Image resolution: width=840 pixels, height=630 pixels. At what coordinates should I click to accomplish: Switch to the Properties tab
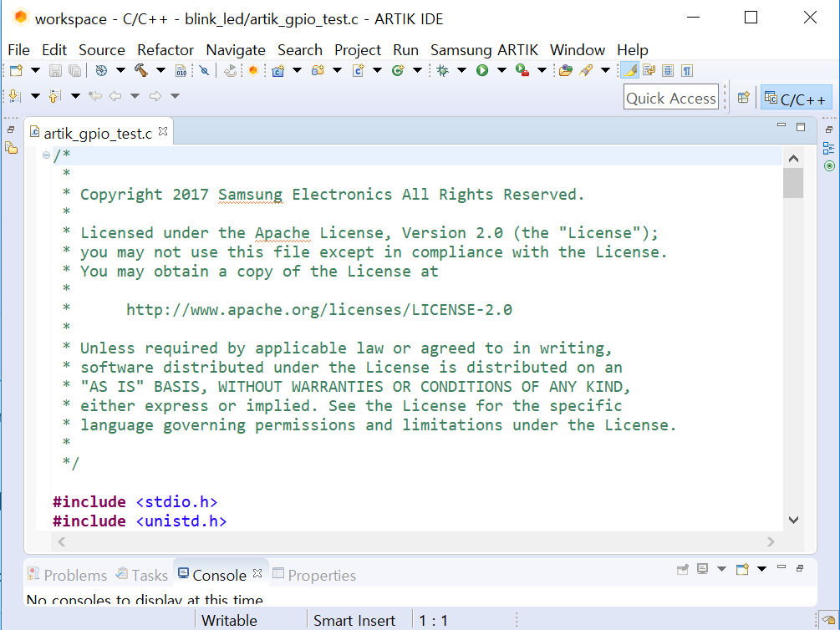(x=314, y=575)
